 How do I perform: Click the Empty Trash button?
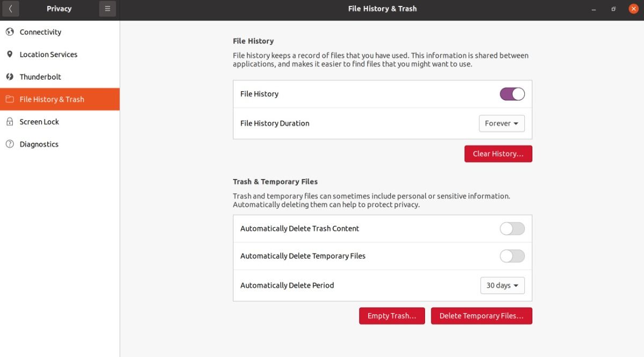coord(392,316)
